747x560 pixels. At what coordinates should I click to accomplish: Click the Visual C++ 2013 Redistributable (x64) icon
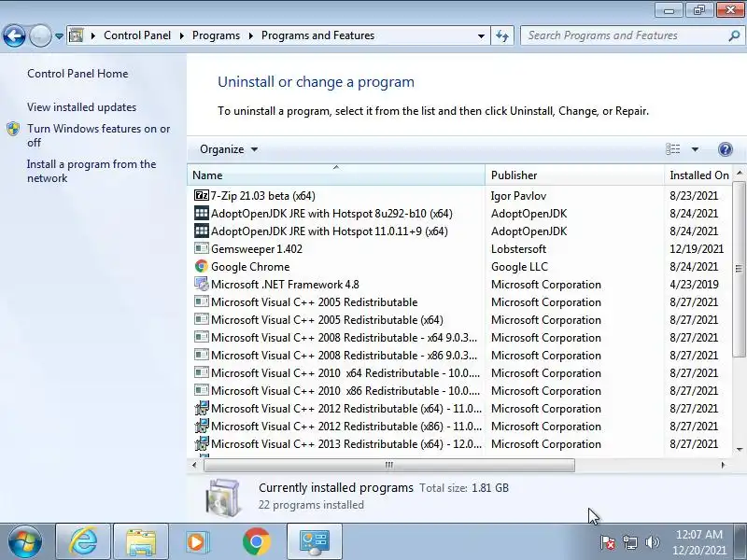202,444
